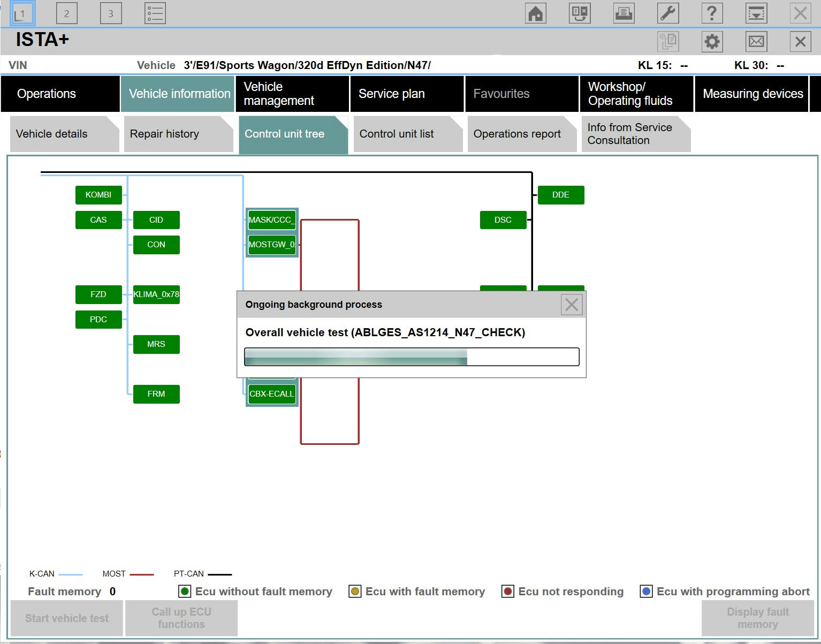Click the PT-CAN legend label
The height and width of the screenshot is (644, 821).
pyautogui.click(x=188, y=574)
